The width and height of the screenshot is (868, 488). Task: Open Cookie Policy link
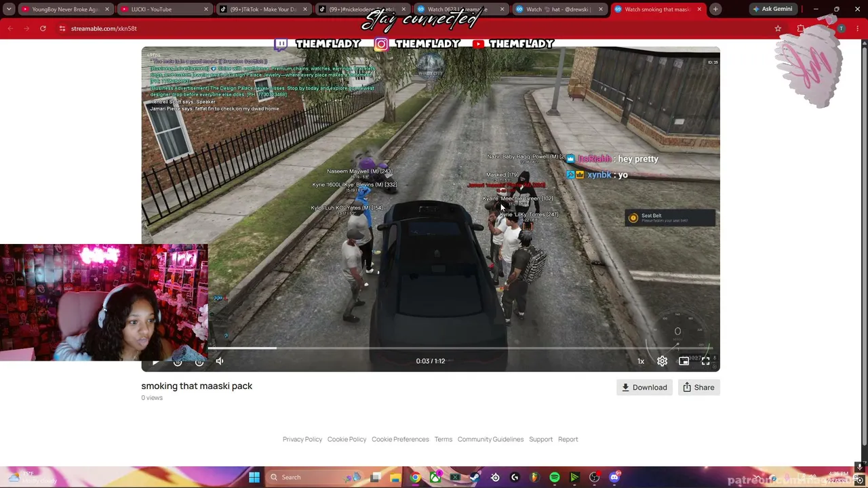coord(347,439)
